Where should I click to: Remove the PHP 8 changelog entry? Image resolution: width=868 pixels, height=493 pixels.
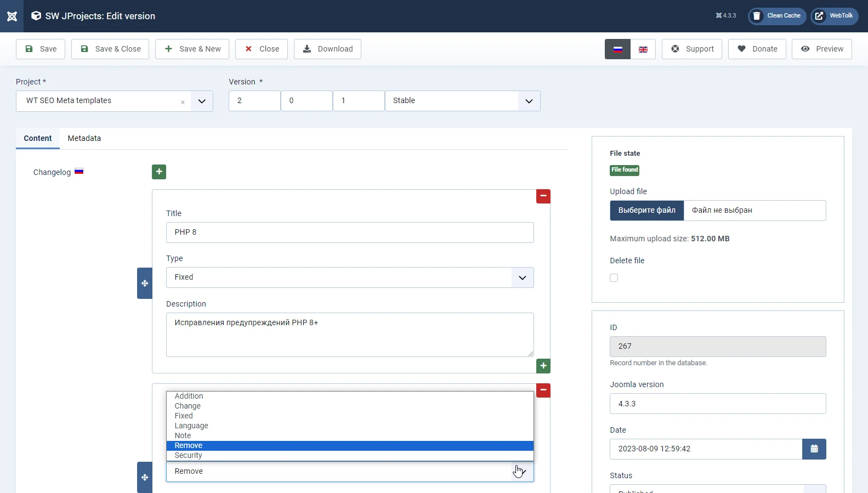pyautogui.click(x=543, y=196)
